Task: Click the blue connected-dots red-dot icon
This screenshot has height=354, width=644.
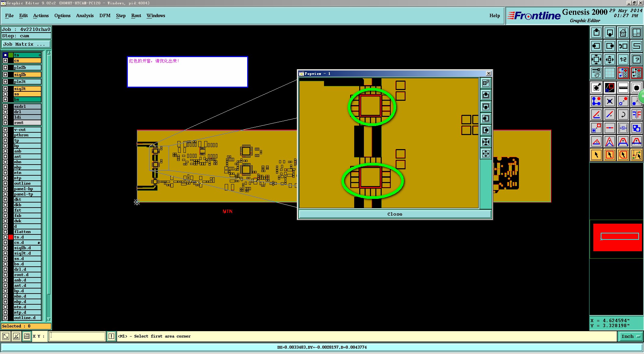Action: click(596, 101)
